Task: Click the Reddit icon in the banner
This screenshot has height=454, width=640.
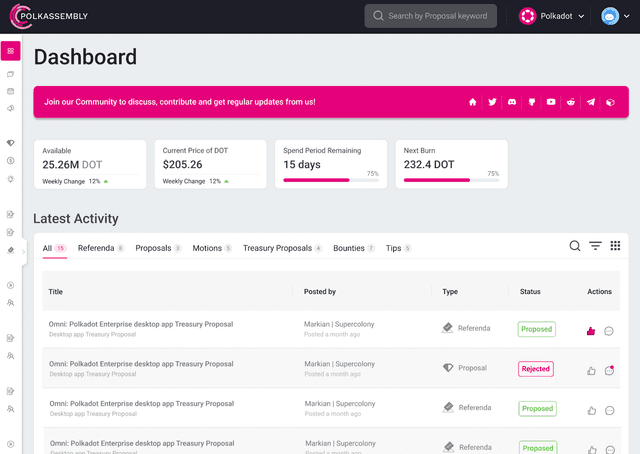Action: (x=571, y=102)
